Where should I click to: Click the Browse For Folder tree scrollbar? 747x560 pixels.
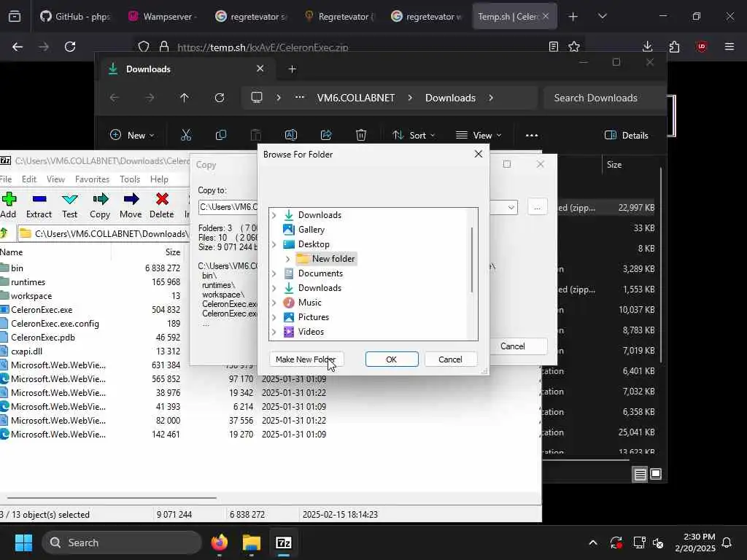473,260
